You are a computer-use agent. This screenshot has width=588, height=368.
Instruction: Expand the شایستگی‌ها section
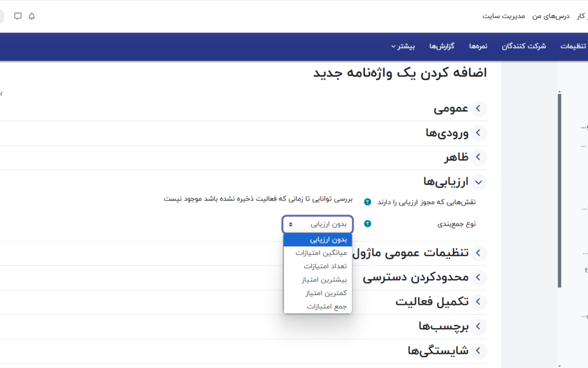point(478,351)
